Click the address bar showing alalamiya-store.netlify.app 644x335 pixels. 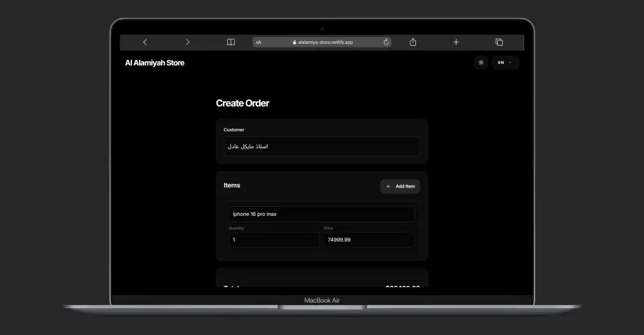tap(322, 42)
